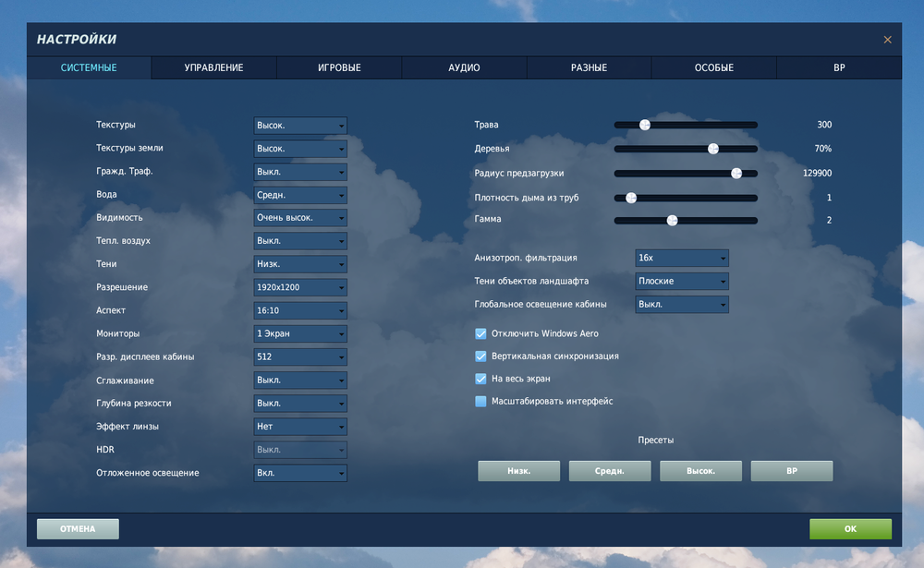Expand Тени объектов ландшафта dropdown
This screenshot has height=568, width=924.
(x=682, y=281)
